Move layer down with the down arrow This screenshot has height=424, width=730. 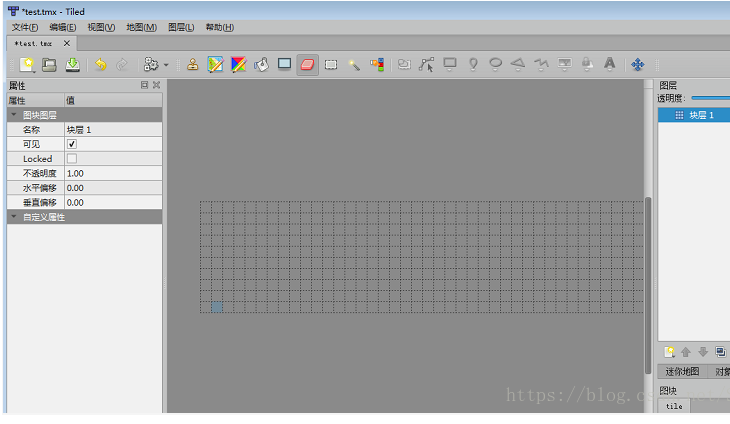[x=703, y=352]
